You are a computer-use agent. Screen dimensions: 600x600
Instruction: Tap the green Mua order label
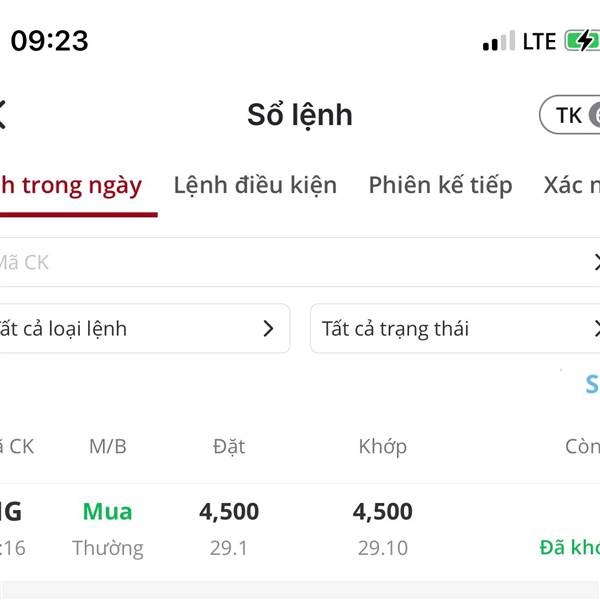pyautogui.click(x=107, y=512)
